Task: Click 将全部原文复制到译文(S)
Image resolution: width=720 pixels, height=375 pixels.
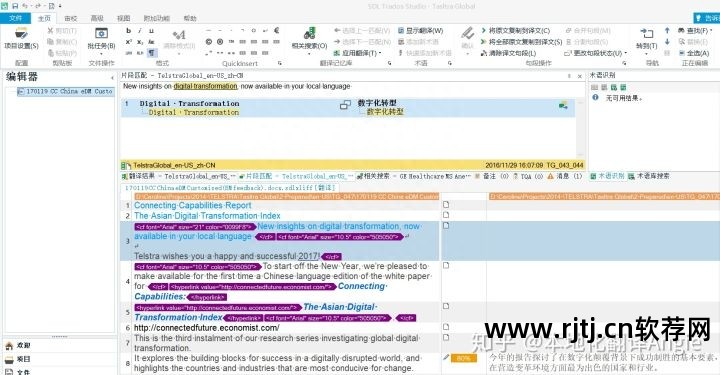Action: coord(521,42)
